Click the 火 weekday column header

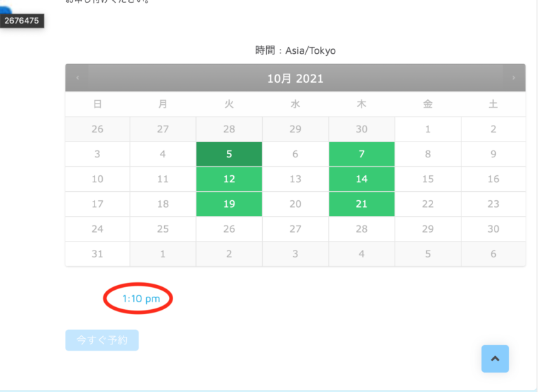[x=229, y=104]
